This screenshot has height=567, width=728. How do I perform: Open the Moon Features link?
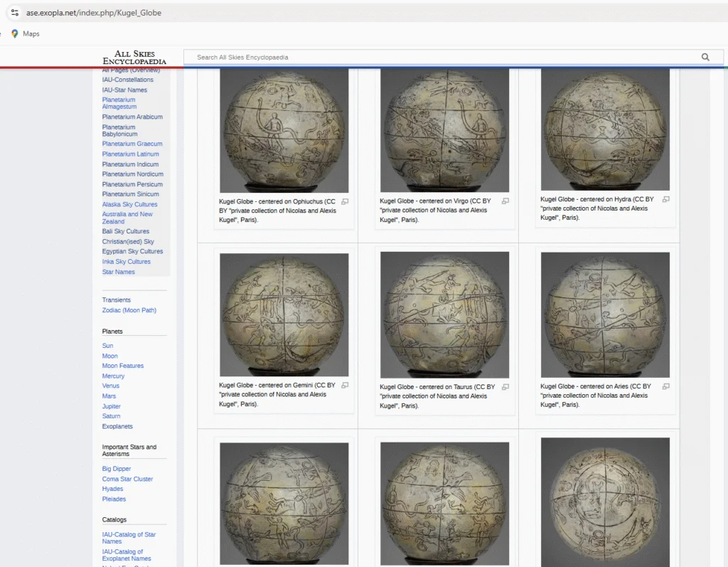[123, 366]
